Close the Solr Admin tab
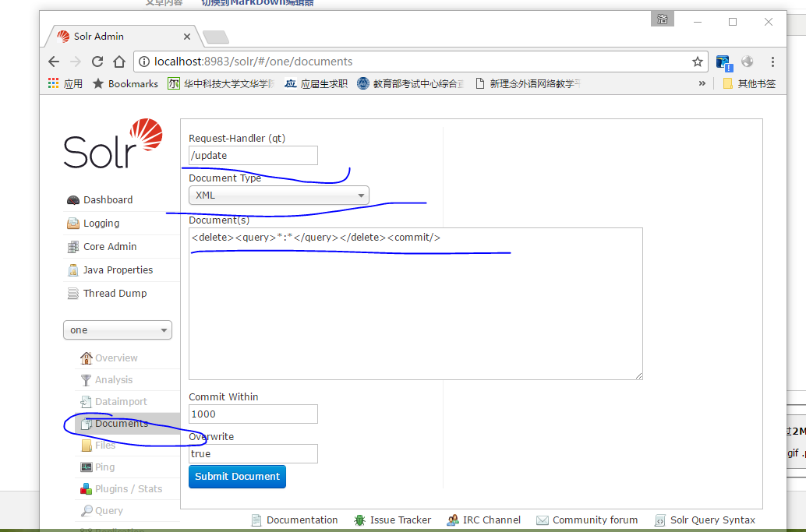 coord(187,37)
